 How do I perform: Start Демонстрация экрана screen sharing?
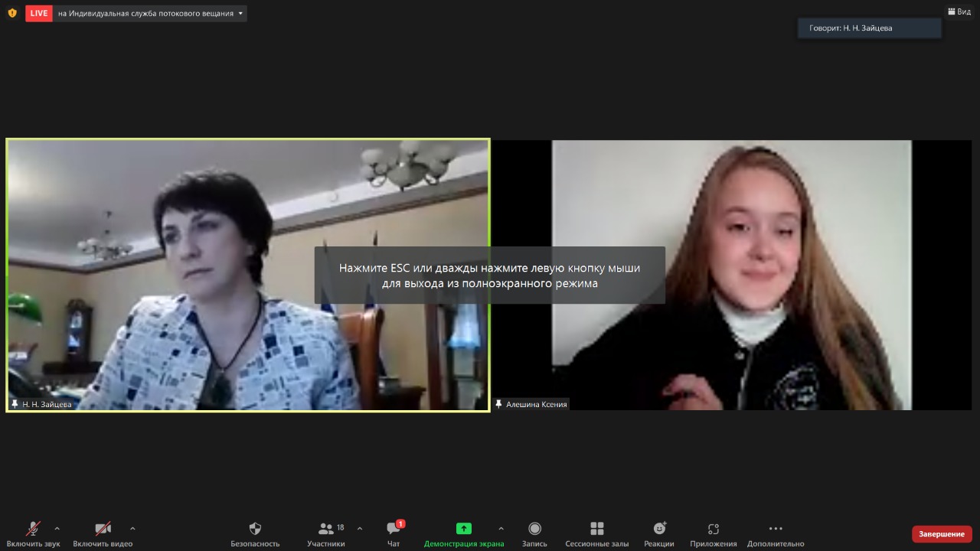464,533
